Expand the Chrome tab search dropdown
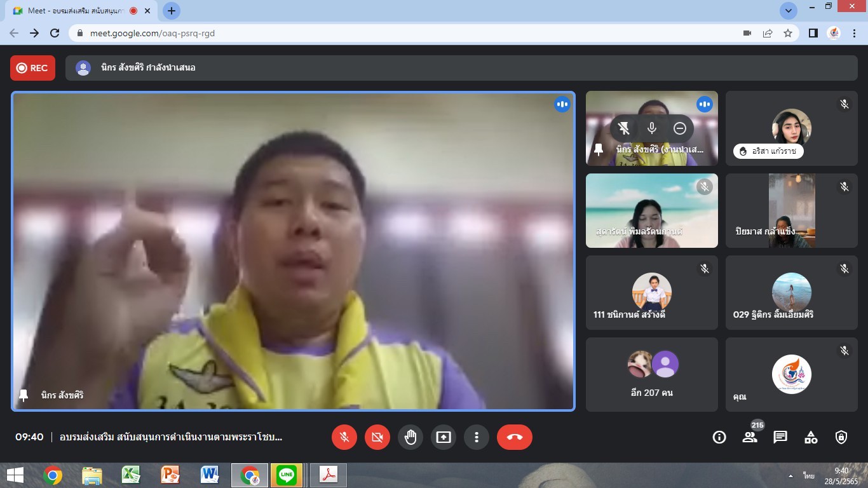The width and height of the screenshot is (868, 488). [x=789, y=10]
